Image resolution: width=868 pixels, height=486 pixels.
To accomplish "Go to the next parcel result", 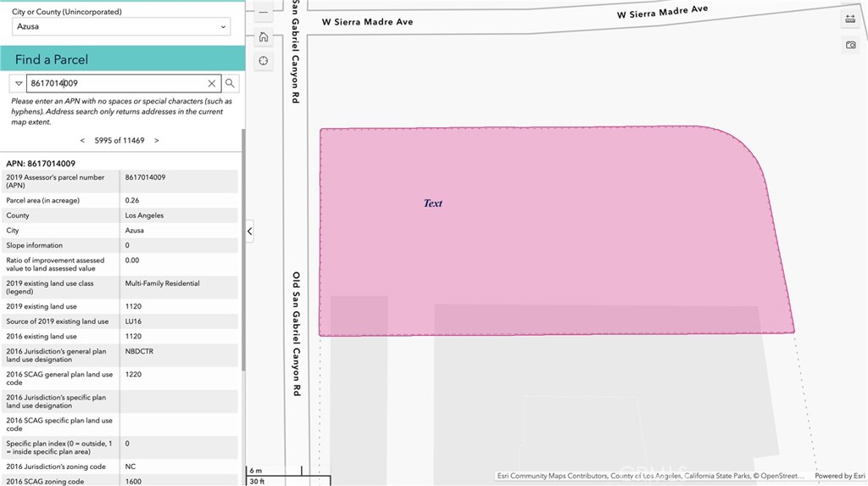I will pos(157,140).
